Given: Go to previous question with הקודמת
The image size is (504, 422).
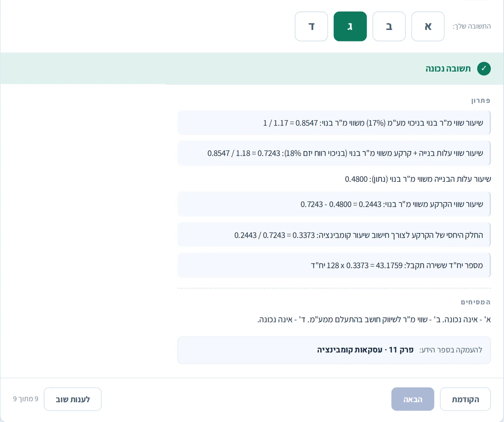Looking at the screenshot, I should (465, 399).
